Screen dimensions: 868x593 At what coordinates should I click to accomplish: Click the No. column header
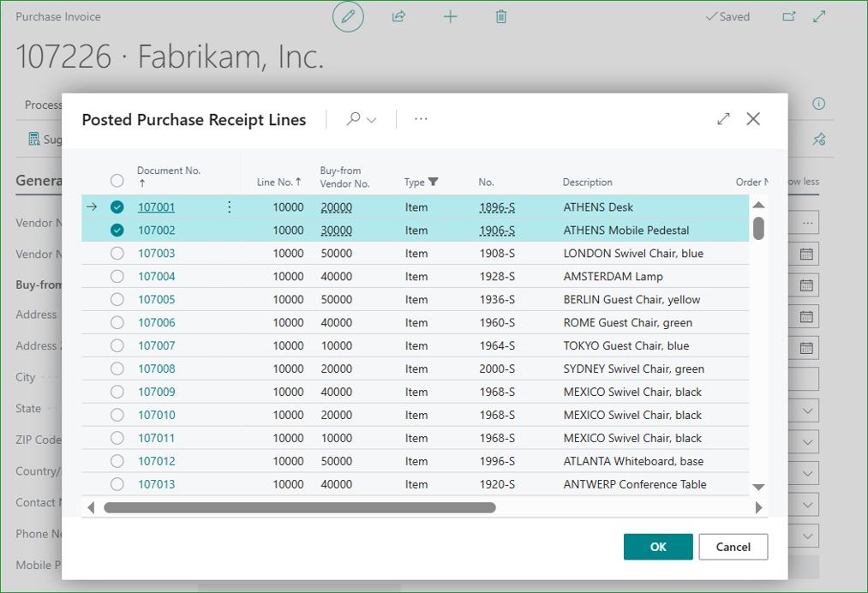pyautogui.click(x=486, y=183)
